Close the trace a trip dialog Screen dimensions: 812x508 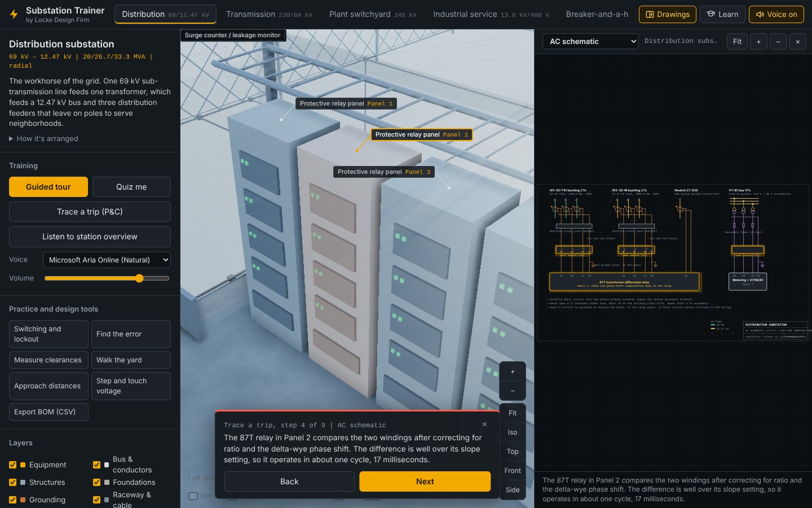[x=484, y=424]
